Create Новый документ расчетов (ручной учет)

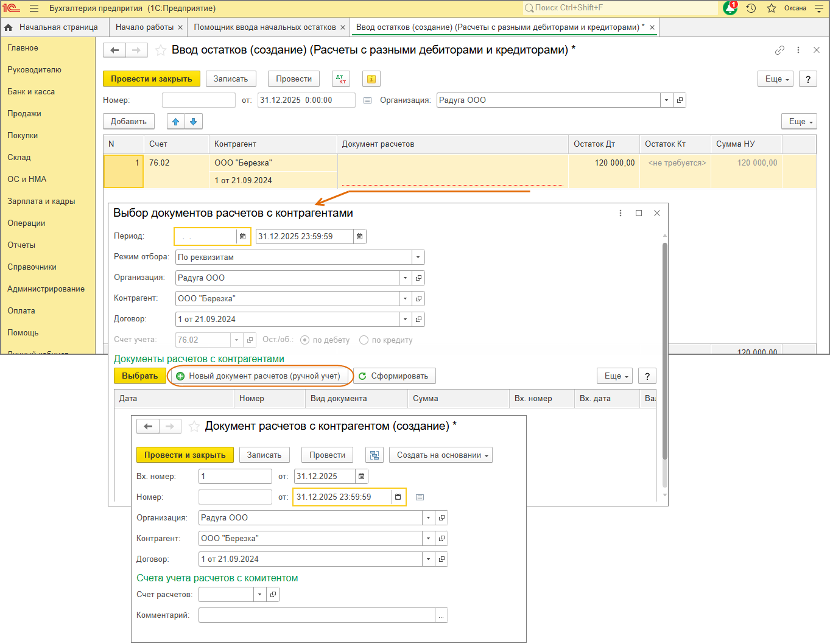click(x=259, y=376)
